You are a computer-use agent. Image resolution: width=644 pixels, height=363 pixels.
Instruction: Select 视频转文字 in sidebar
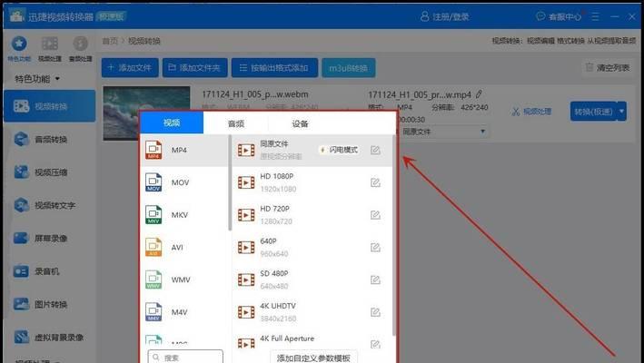click(50, 205)
